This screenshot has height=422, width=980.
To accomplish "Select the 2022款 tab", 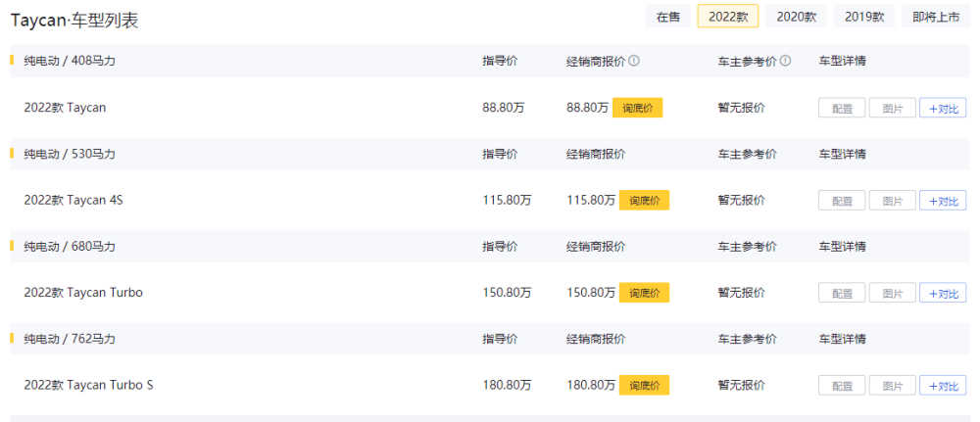I will click(728, 17).
